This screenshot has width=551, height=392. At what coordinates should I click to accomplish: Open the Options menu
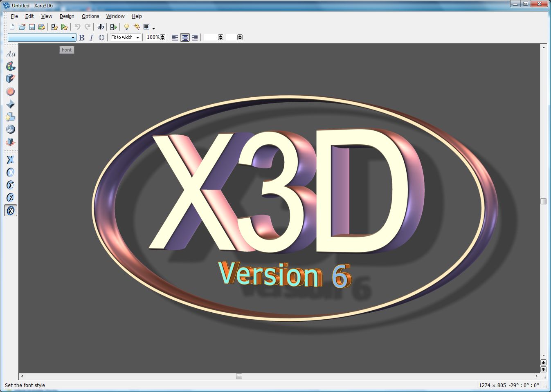[90, 16]
